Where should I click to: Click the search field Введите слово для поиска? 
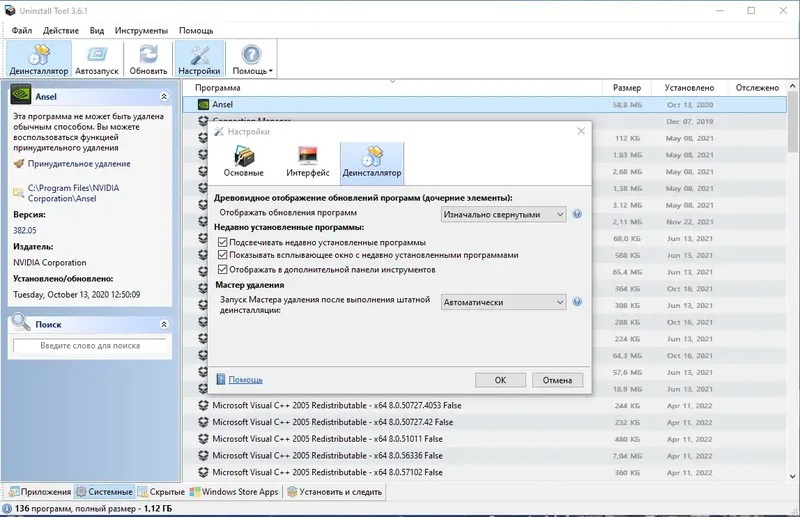(x=90, y=346)
